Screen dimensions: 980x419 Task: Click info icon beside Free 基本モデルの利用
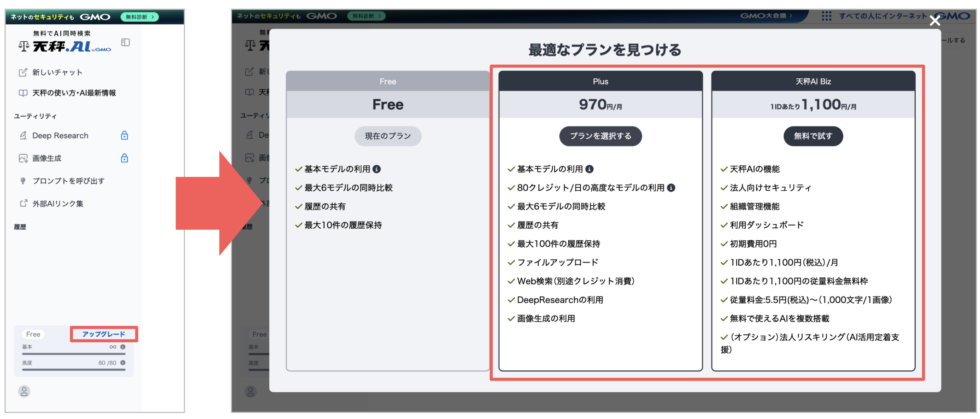pos(377,169)
